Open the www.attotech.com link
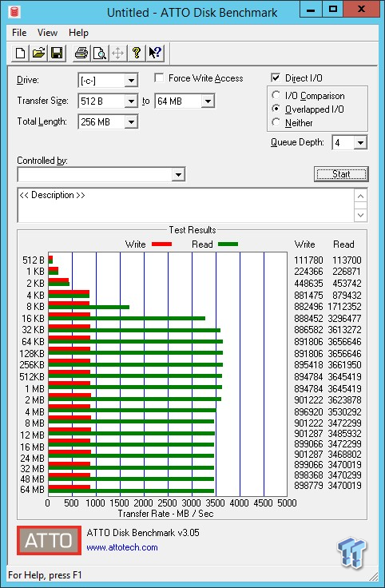The width and height of the screenshot is (385, 588). tap(122, 547)
